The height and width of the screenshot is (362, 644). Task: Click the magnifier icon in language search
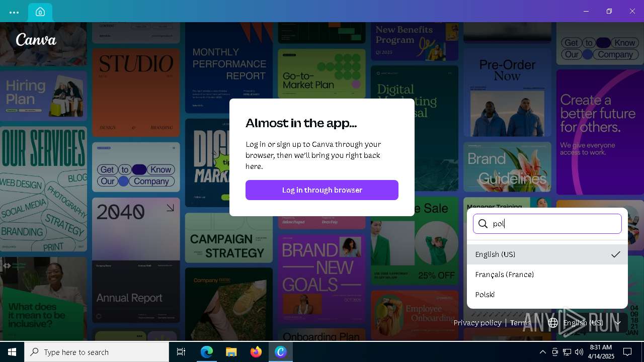[x=483, y=224]
